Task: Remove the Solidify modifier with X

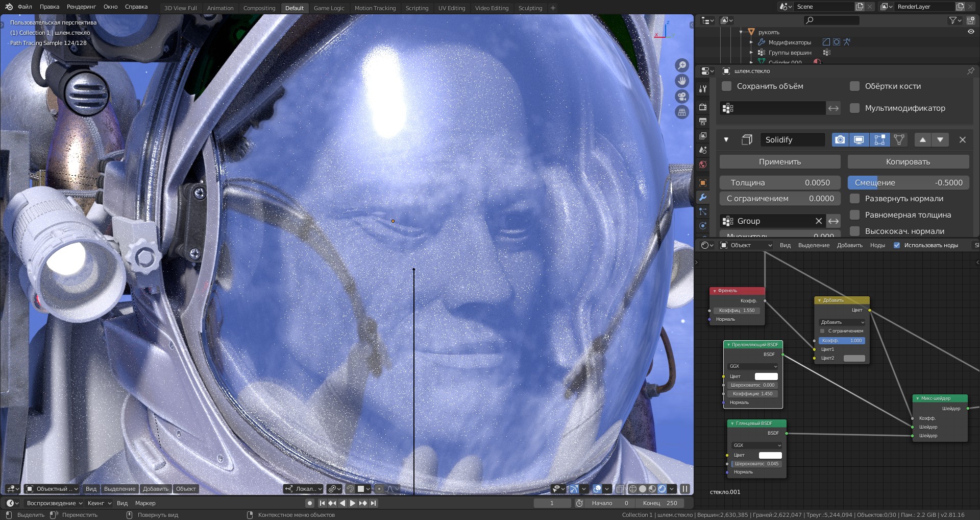Action: [962, 140]
